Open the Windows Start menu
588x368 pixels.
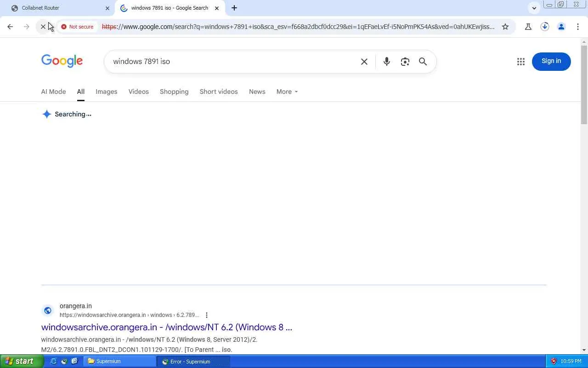(x=22, y=361)
